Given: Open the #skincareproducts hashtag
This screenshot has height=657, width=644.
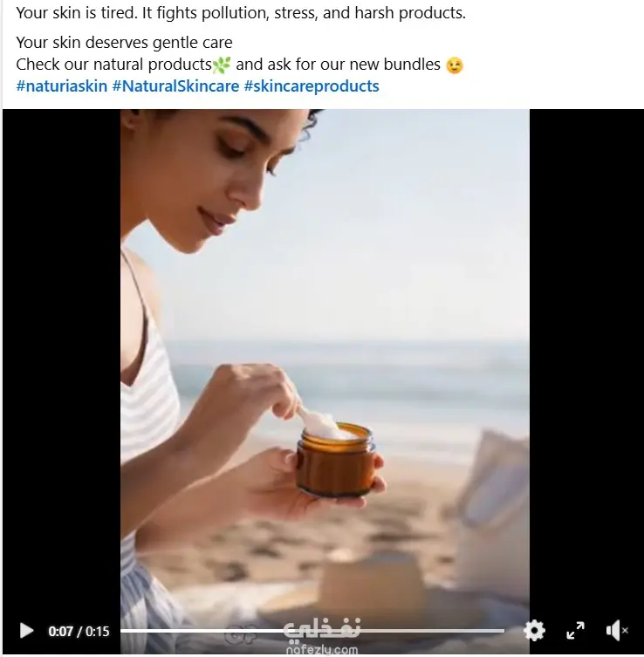Looking at the screenshot, I should [312, 86].
